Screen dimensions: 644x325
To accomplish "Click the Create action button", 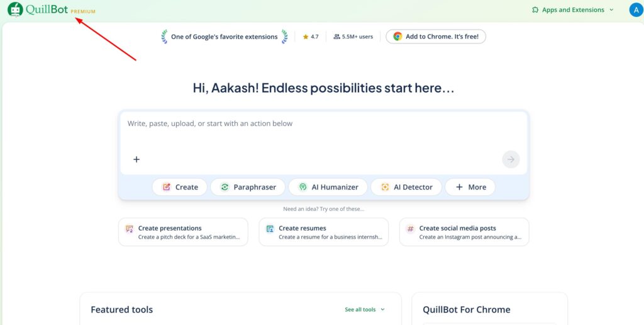I will pyautogui.click(x=180, y=187).
